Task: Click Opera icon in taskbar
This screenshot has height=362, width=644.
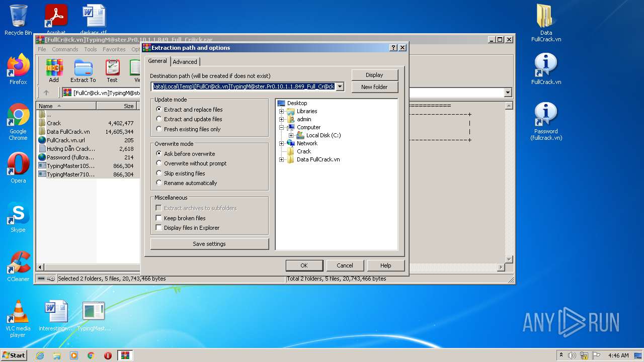Action: 108,355
